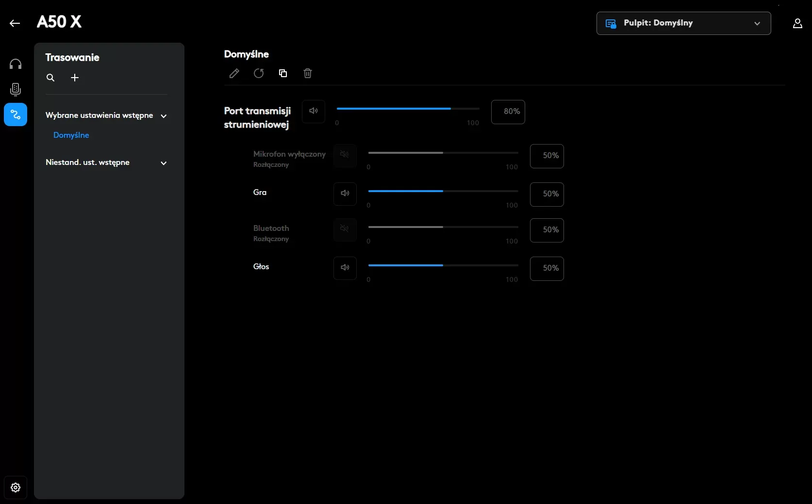Click the Gra volume slider track

[x=443, y=191]
